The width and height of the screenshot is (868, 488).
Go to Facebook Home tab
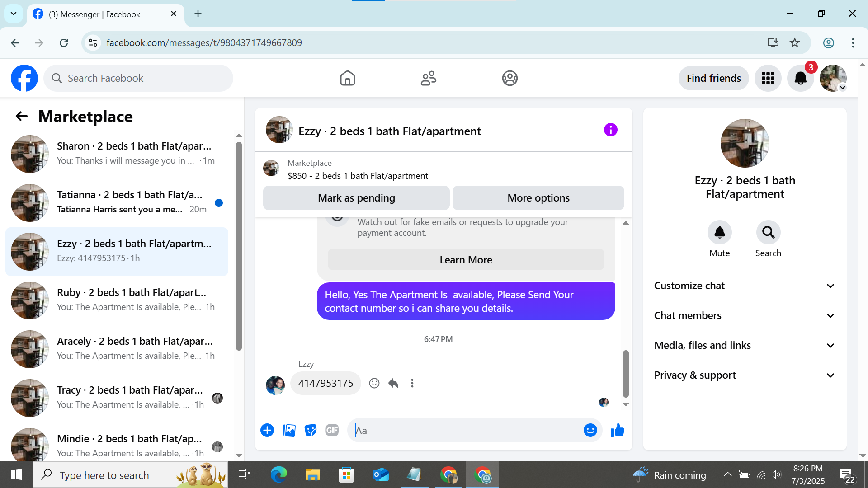pos(347,79)
